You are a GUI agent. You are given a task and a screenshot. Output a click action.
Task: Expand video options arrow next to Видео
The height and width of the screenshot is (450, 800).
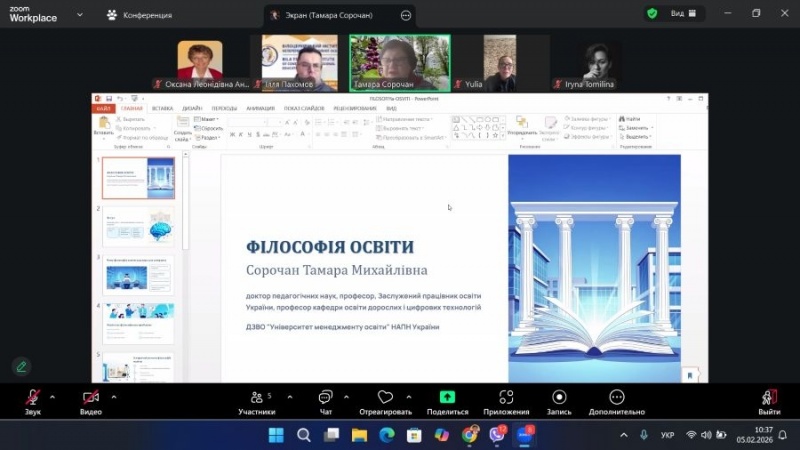pos(114,395)
